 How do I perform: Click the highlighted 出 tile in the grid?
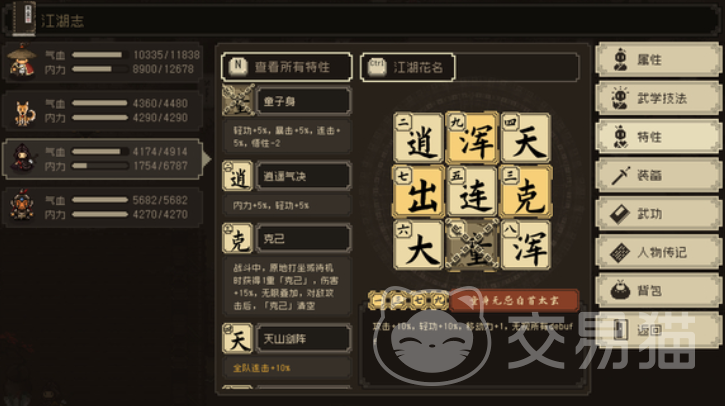[418, 191]
